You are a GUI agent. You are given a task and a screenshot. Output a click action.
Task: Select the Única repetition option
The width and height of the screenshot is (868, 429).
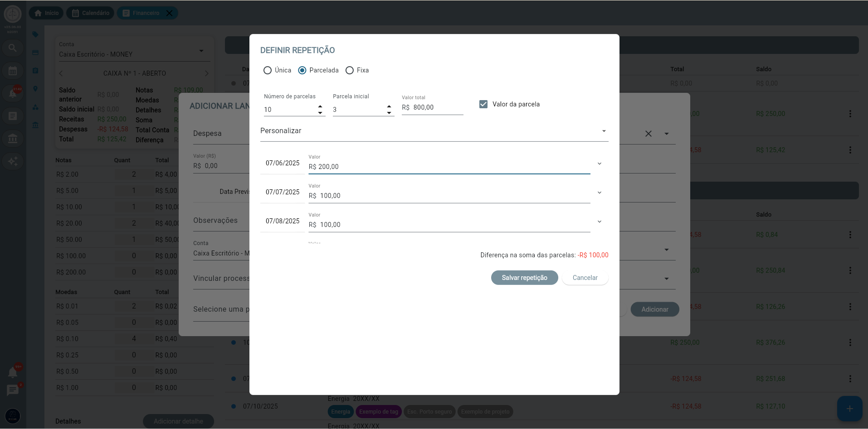tap(268, 70)
